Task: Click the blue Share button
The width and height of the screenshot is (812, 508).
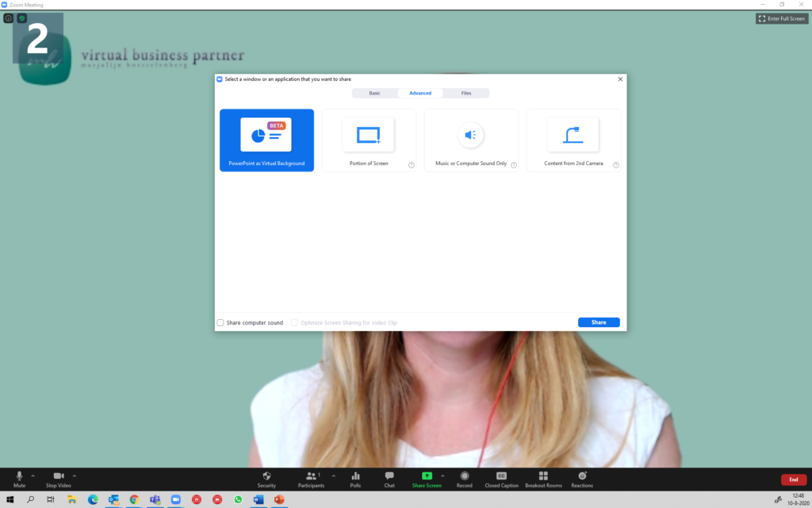Action: tap(599, 322)
